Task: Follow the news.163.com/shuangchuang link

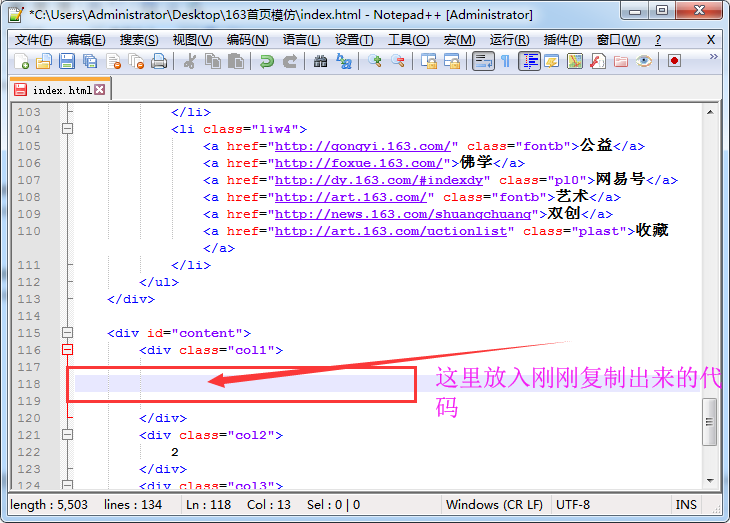Action: [403, 214]
